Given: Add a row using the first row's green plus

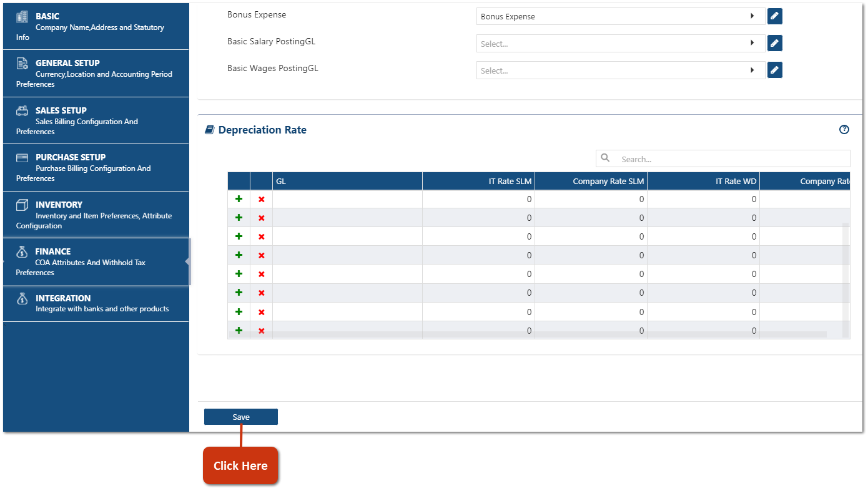Looking at the screenshot, I should (x=239, y=199).
